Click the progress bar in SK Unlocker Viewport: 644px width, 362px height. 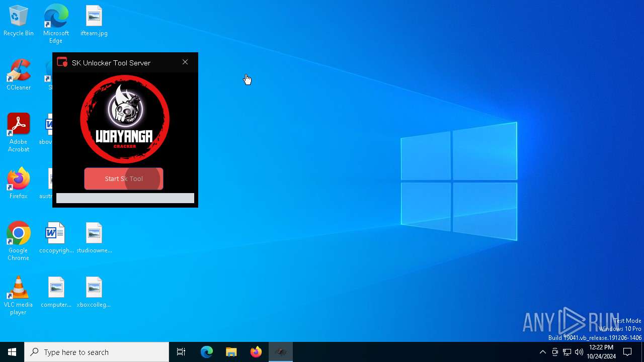click(x=125, y=198)
